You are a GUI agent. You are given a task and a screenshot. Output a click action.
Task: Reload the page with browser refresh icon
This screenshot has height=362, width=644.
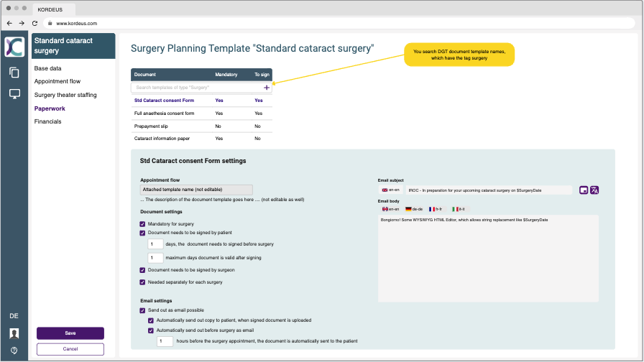[x=34, y=23]
